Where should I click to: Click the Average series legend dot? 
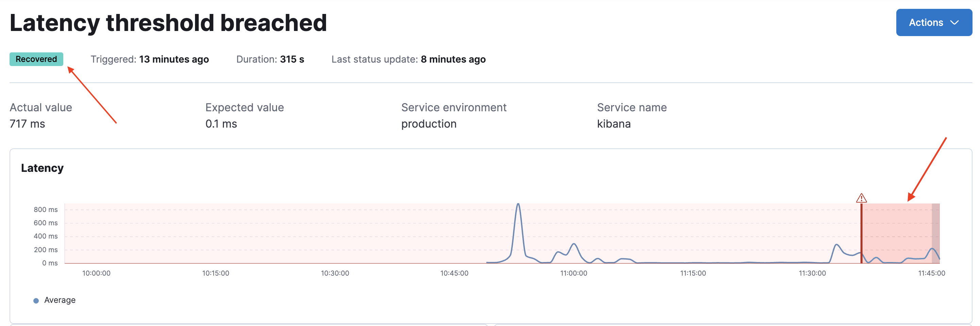point(36,300)
